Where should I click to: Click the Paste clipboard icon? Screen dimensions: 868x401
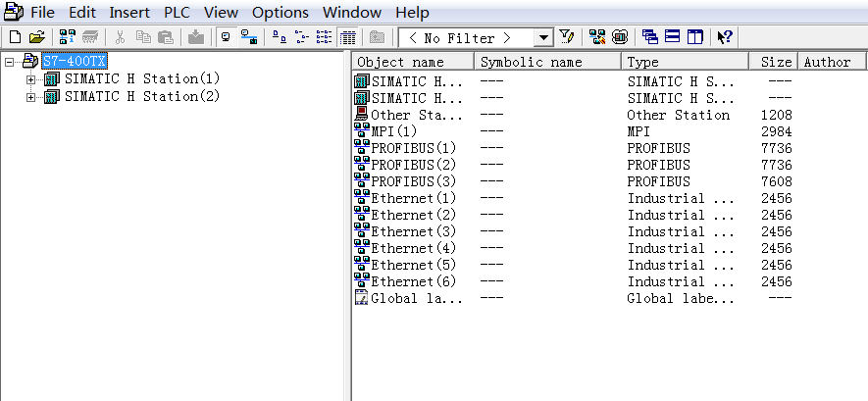click(166, 37)
